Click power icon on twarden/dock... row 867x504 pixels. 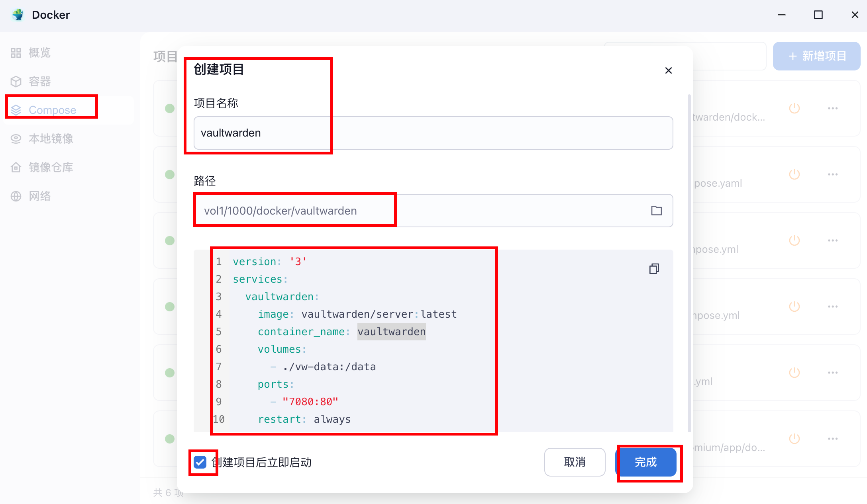[x=794, y=108]
